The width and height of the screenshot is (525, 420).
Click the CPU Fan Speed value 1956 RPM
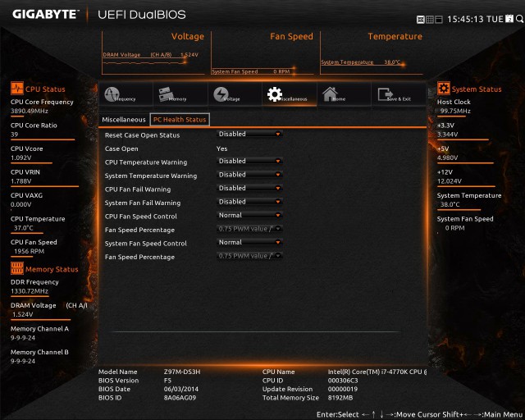click(x=29, y=251)
